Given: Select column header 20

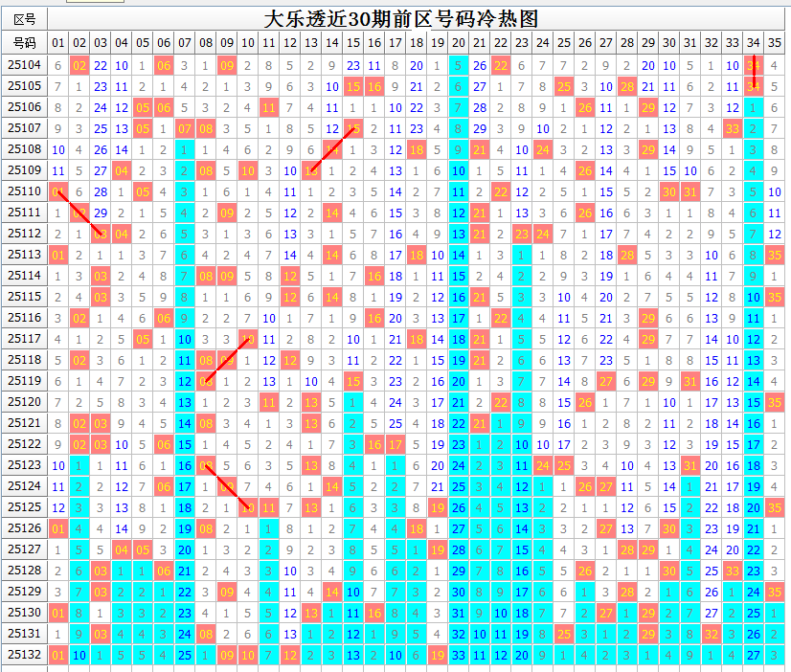Looking at the screenshot, I should tap(459, 43).
